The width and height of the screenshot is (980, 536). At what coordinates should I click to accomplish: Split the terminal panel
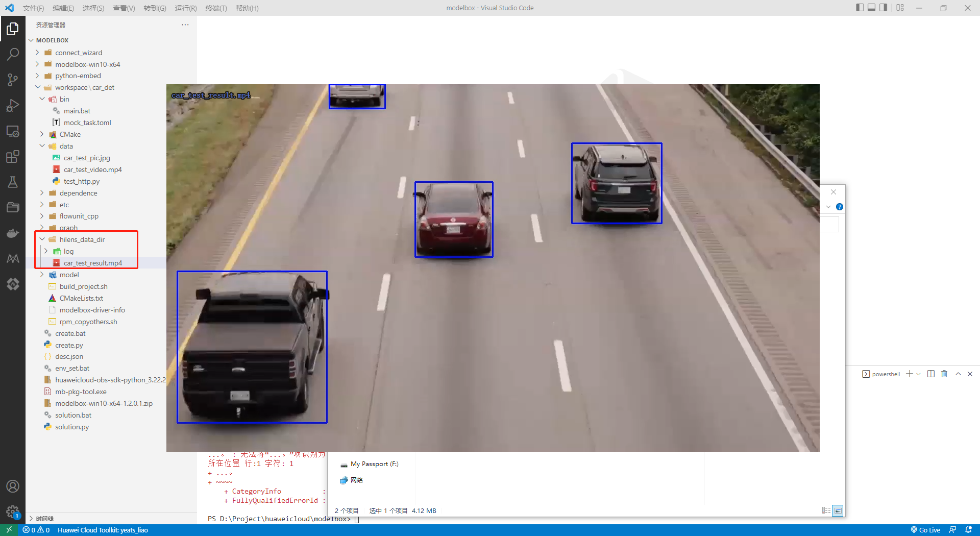coord(931,374)
